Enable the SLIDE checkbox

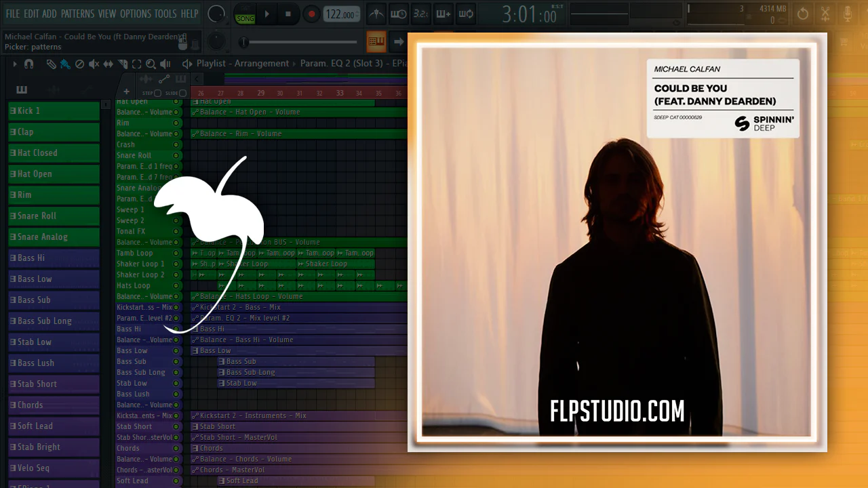click(x=183, y=93)
